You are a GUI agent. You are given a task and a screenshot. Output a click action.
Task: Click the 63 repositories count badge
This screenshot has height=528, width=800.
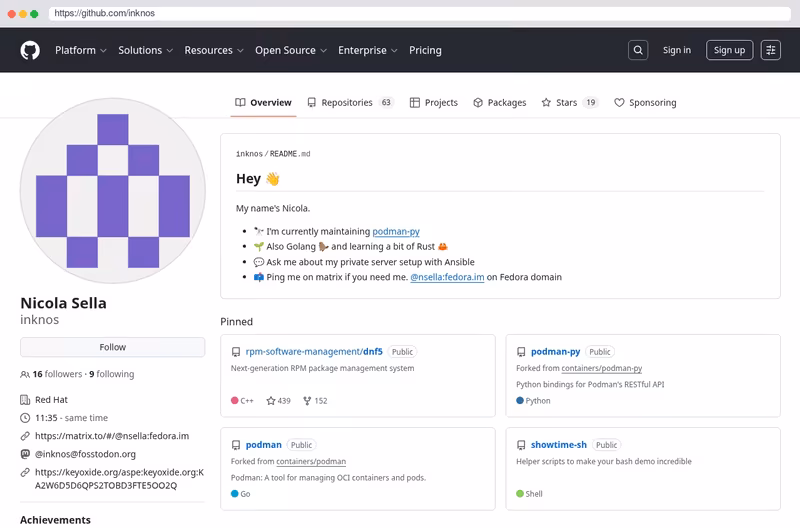click(x=386, y=103)
